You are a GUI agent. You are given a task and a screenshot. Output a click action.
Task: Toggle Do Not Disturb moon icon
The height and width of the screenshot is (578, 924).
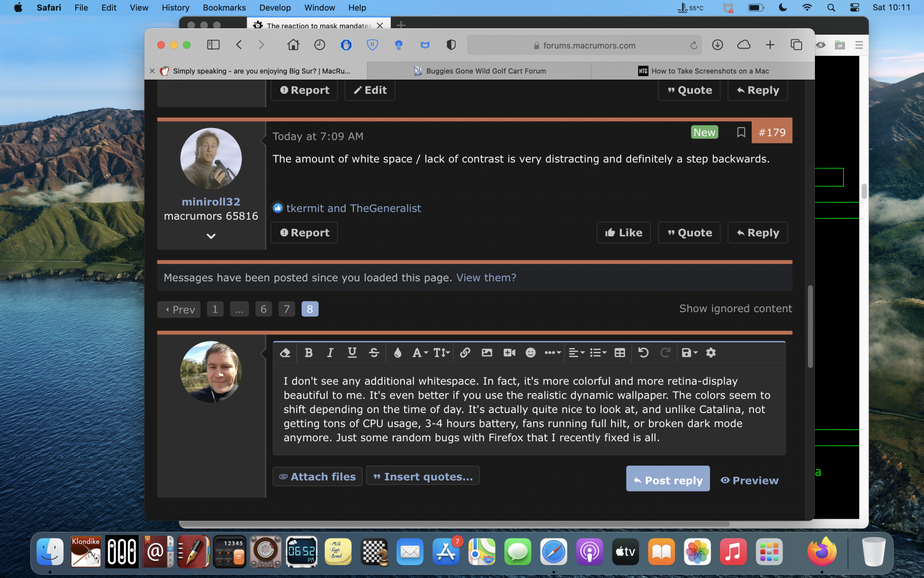coord(783,7)
